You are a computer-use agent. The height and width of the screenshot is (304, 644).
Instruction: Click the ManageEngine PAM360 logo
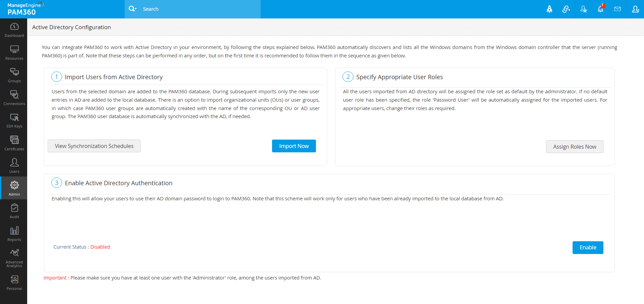(x=25, y=9)
